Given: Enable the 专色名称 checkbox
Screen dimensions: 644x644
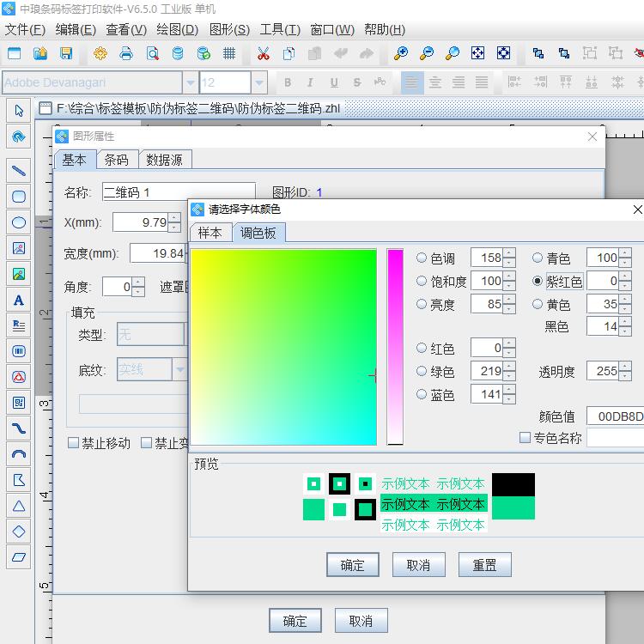Looking at the screenshot, I should click(x=525, y=437).
